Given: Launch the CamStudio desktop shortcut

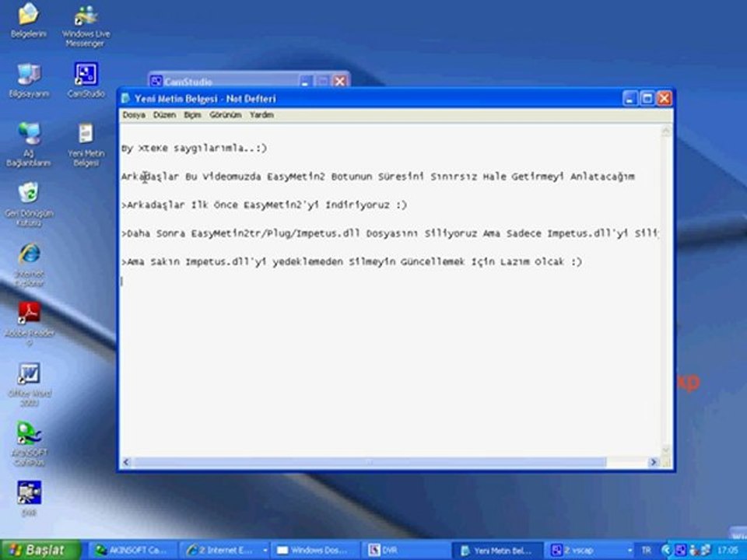Looking at the screenshot, I should pos(86,80).
